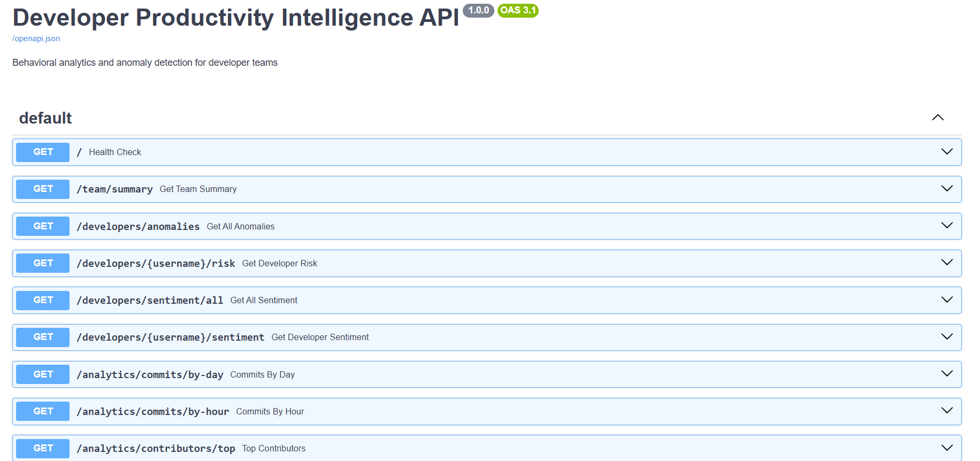Image resolution: width=980 pixels, height=461 pixels.
Task: Open the /developers/{username}/risk path
Action: click(x=156, y=264)
